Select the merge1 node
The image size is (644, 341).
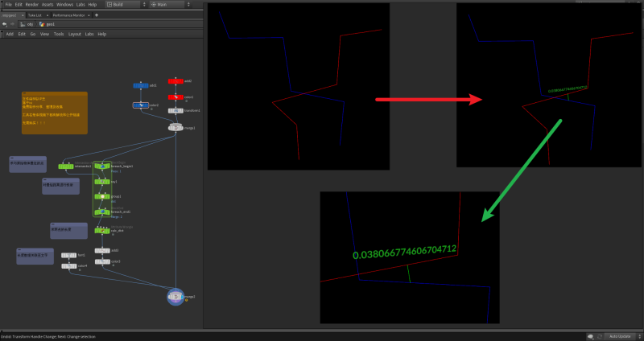click(x=176, y=127)
